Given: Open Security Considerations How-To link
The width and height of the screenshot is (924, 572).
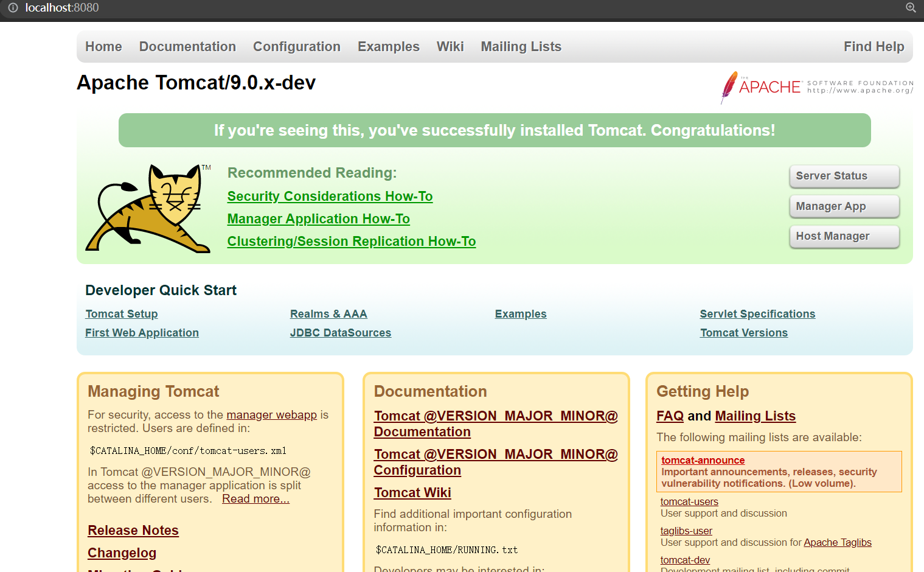Looking at the screenshot, I should [330, 197].
